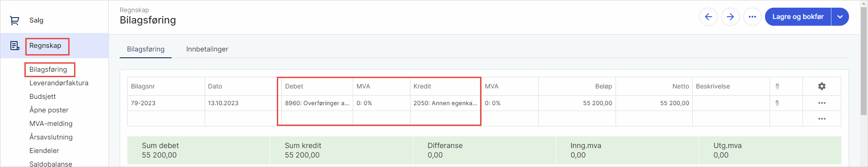Switch to the Innbetalinger tab
The image size is (868, 167).
click(207, 49)
